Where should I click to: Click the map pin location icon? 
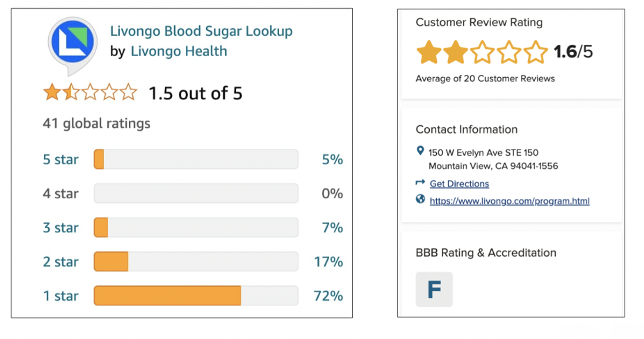click(x=420, y=152)
